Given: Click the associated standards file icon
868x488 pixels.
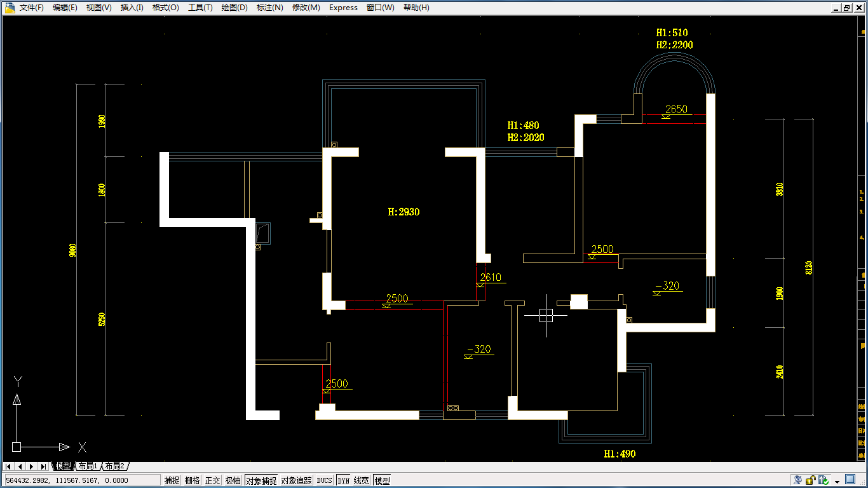Looking at the screenshot, I should (x=824, y=480).
